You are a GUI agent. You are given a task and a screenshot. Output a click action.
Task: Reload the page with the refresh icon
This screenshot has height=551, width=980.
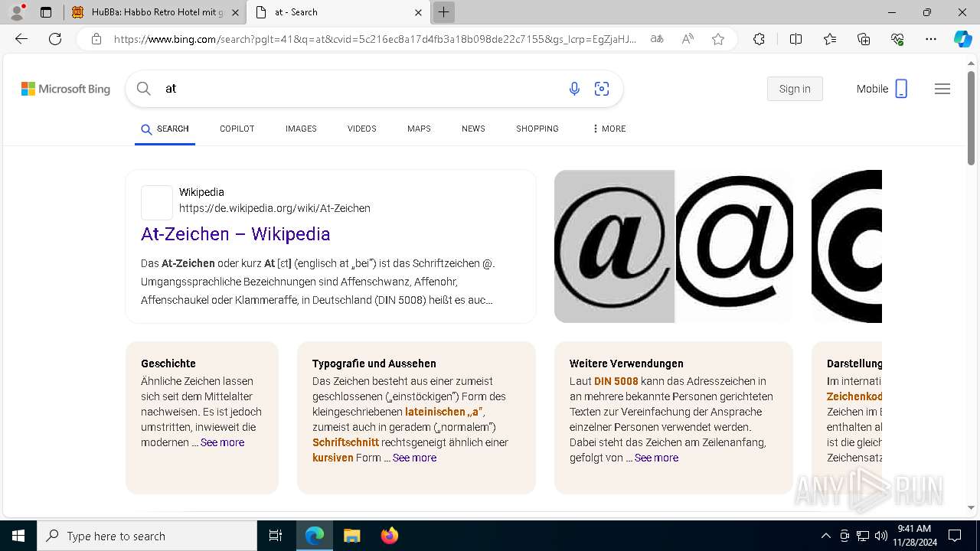pos(55,39)
